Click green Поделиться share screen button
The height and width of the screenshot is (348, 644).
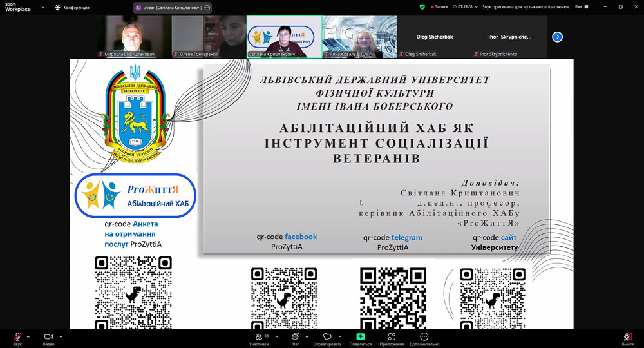point(360,338)
